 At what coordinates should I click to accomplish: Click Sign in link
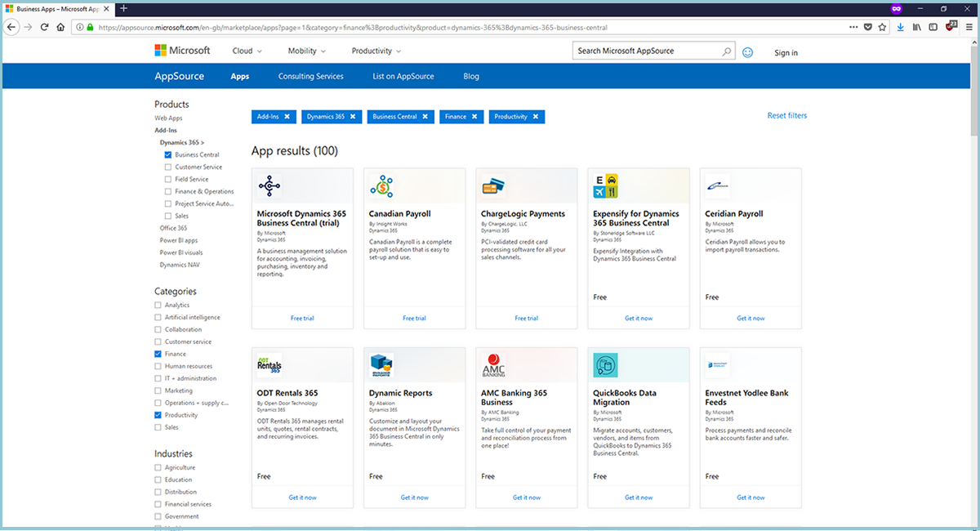[786, 53]
